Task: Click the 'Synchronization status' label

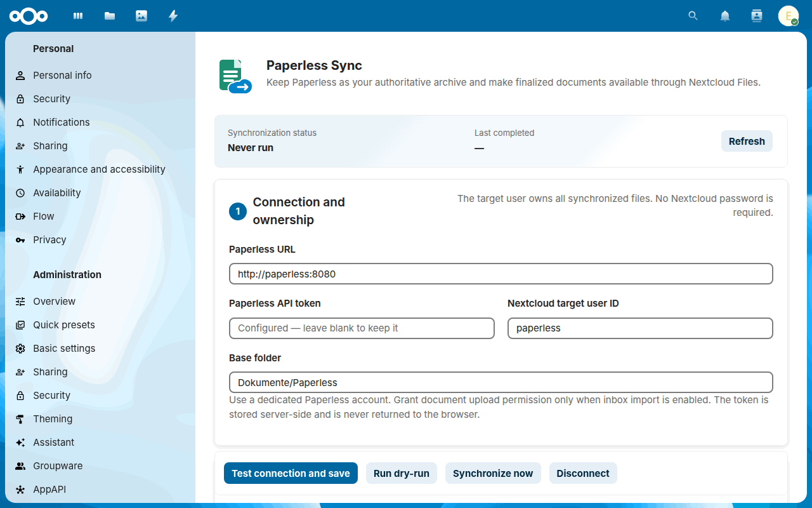Action: click(272, 133)
